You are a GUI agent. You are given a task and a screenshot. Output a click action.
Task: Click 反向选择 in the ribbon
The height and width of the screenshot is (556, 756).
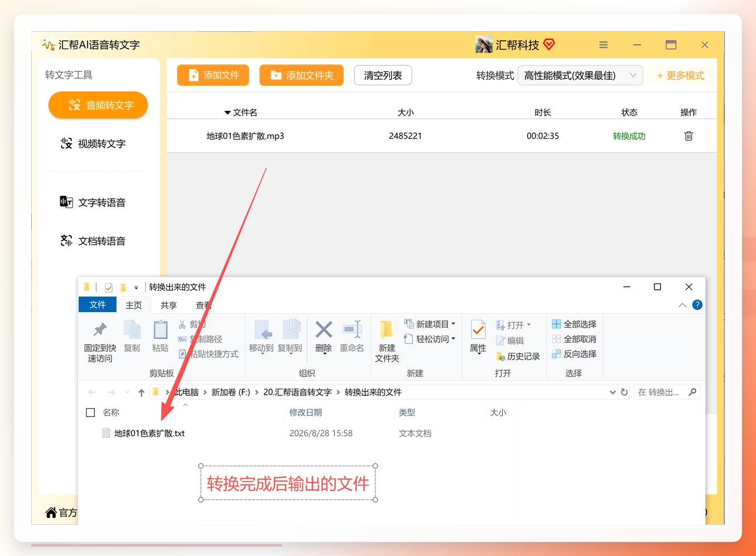click(x=574, y=354)
